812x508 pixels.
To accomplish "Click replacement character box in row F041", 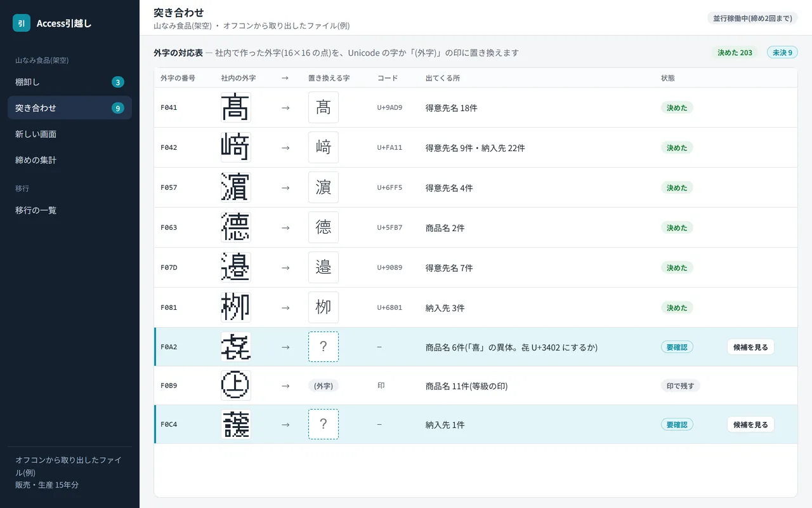I will point(324,107).
